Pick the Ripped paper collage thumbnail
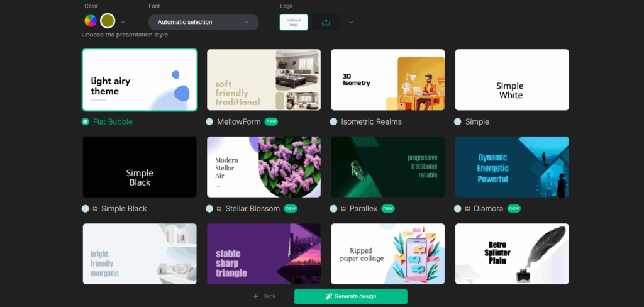The height and width of the screenshot is (307, 644). (387, 254)
